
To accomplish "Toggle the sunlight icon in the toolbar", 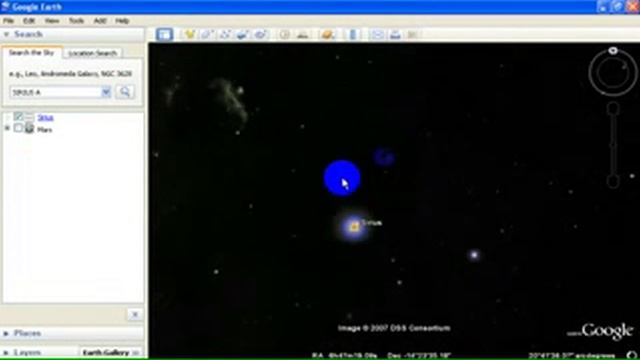I will pyautogui.click(x=302, y=35).
